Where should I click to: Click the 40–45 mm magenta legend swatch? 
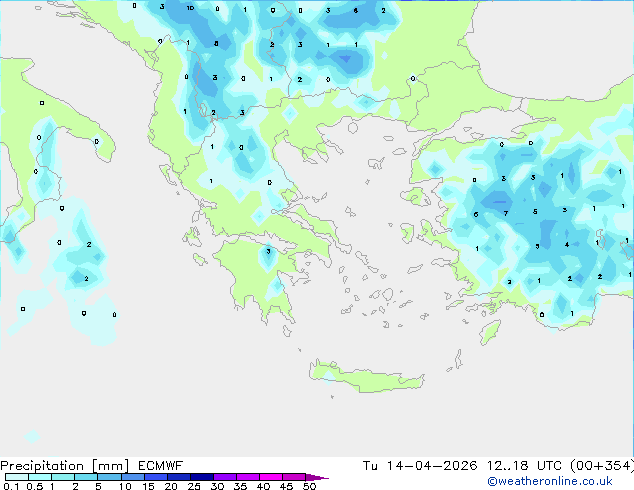(x=271, y=477)
